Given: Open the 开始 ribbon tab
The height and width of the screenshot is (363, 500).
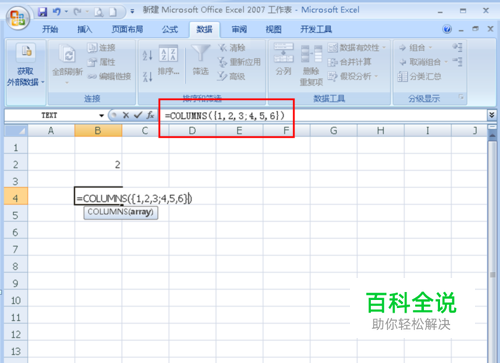Looking at the screenshot, I should click(50, 29).
